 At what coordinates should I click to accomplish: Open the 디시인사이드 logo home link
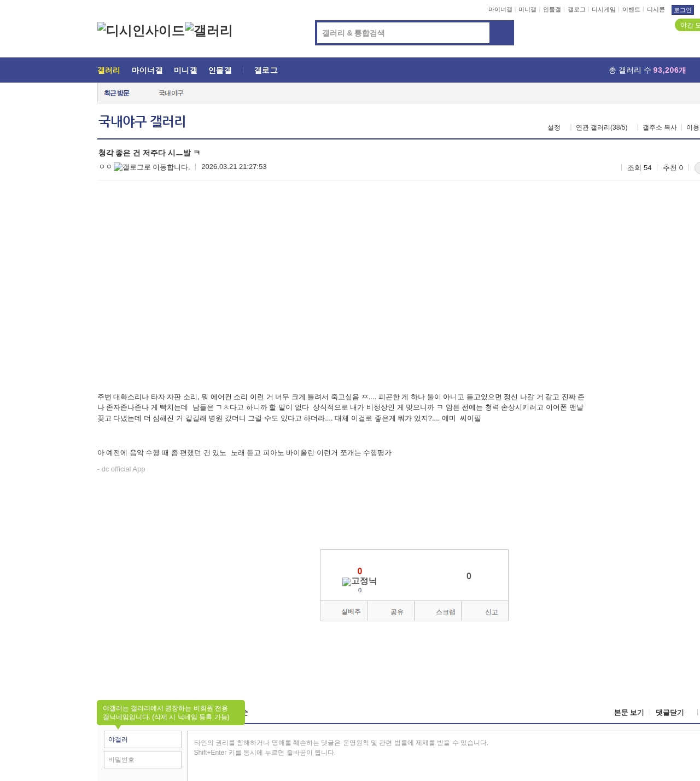click(141, 31)
